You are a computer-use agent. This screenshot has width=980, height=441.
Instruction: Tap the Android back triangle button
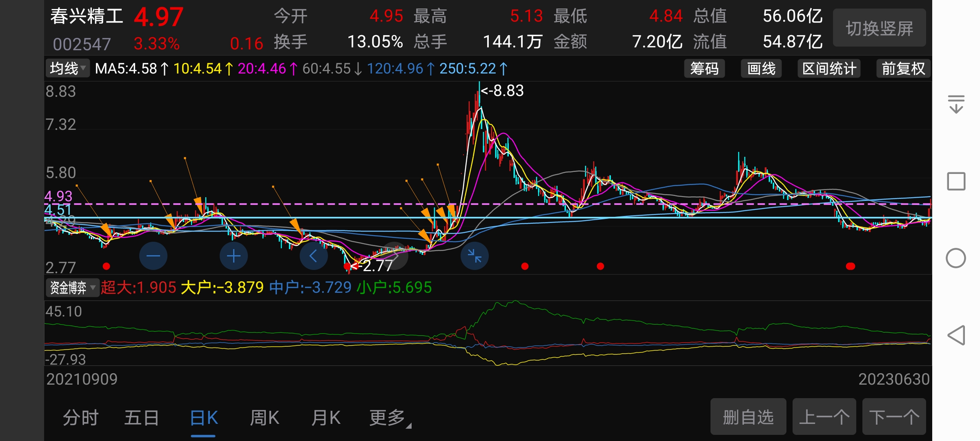[956, 335]
